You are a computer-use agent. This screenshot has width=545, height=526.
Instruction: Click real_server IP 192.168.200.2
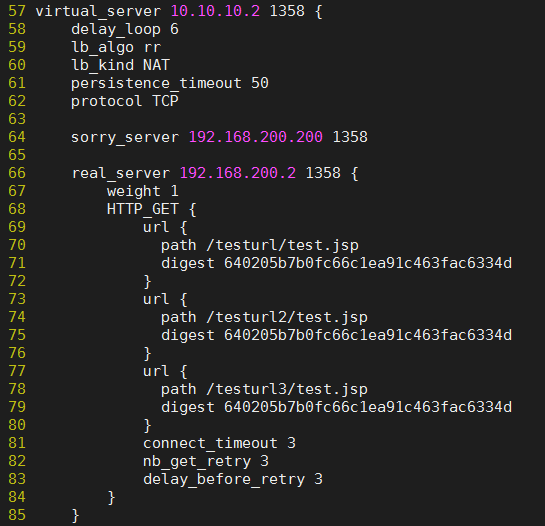[238, 173]
